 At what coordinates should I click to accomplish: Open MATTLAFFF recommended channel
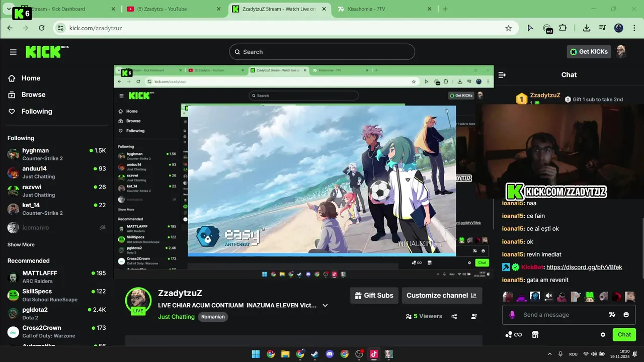pos(56,277)
